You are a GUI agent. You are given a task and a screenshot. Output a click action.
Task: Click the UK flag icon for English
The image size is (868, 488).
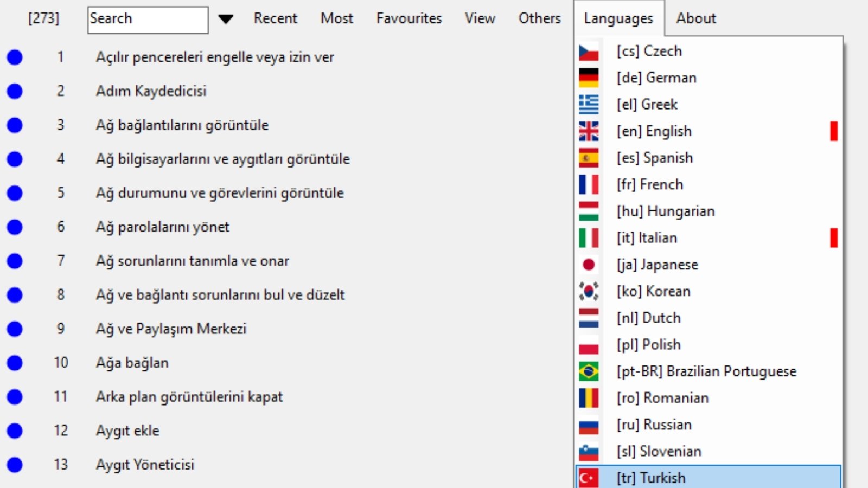pyautogui.click(x=589, y=131)
